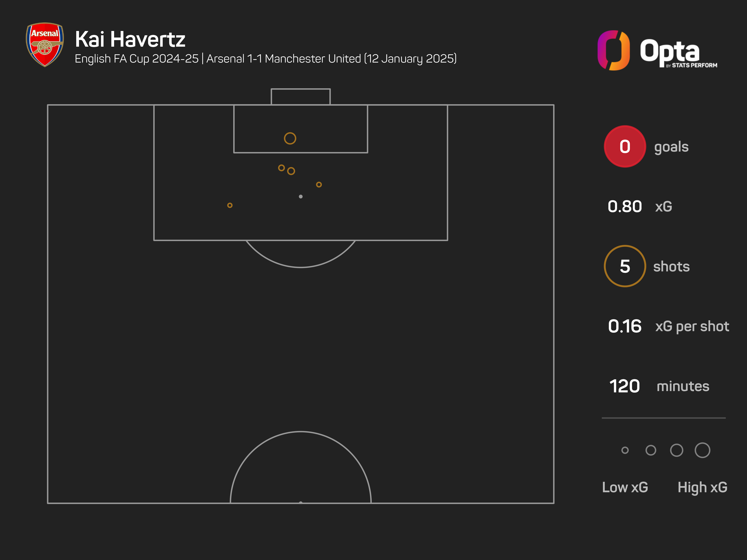Click the 0.16 xG per shot value
Screen dimensions: 747x560
(625, 326)
